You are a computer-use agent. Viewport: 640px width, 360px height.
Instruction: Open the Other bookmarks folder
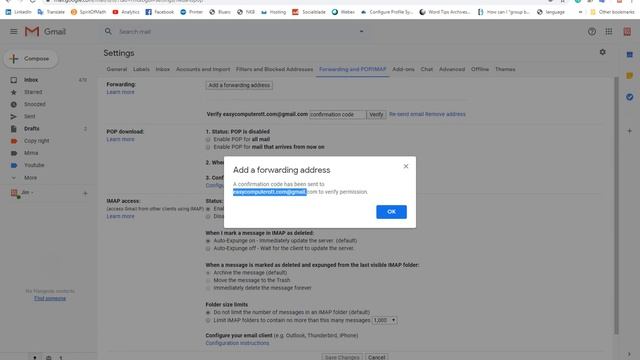pos(612,12)
